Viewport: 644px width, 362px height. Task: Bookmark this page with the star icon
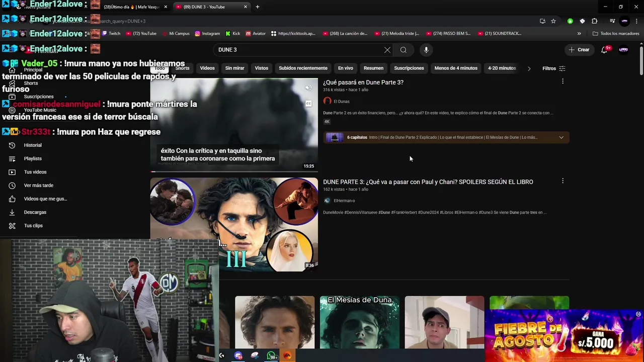[553, 21]
